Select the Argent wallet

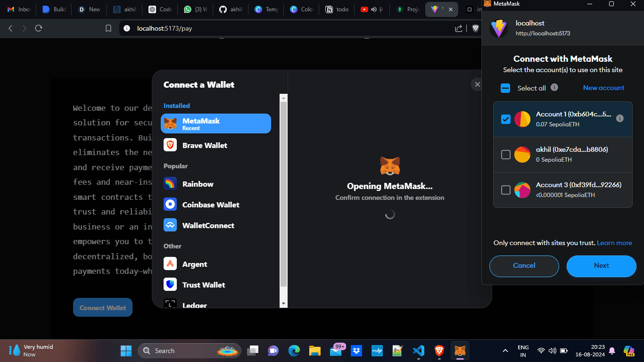coord(216,264)
